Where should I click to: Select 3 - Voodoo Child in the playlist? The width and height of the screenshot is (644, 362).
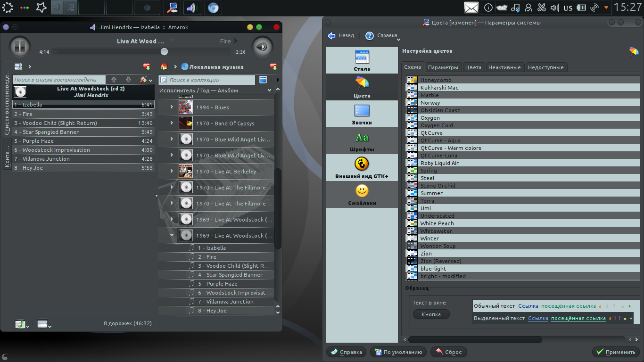pyautogui.click(x=83, y=123)
